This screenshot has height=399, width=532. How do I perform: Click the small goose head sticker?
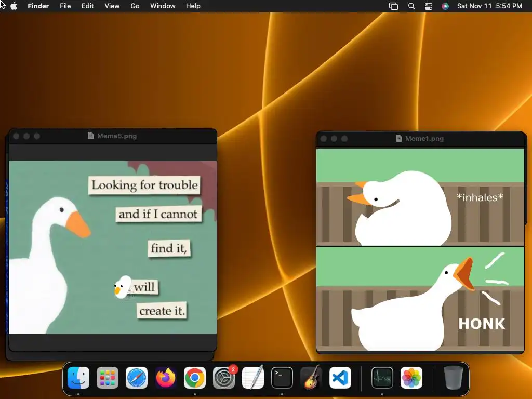pos(123,287)
